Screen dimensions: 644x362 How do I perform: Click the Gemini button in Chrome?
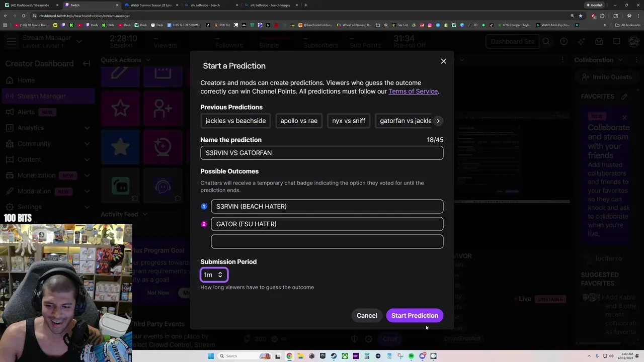coord(594,5)
